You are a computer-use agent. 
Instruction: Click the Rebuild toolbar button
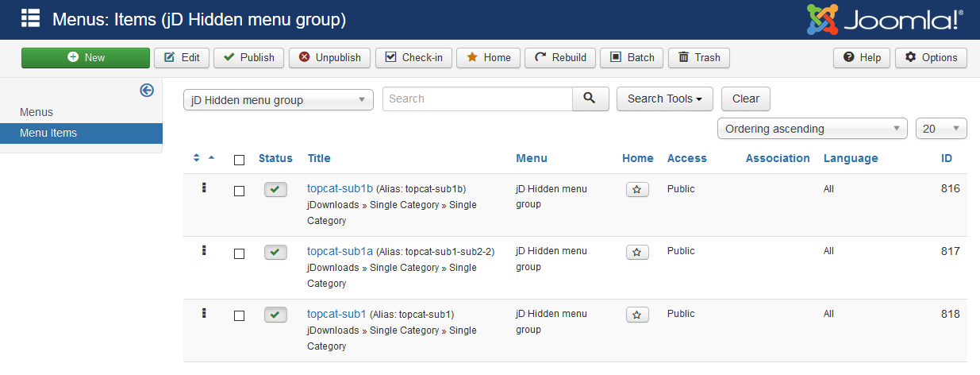560,57
